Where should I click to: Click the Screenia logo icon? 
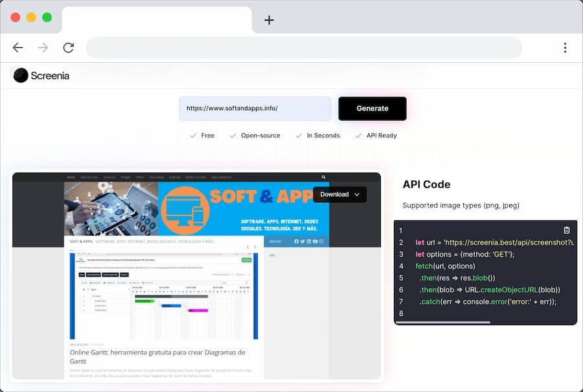(21, 76)
